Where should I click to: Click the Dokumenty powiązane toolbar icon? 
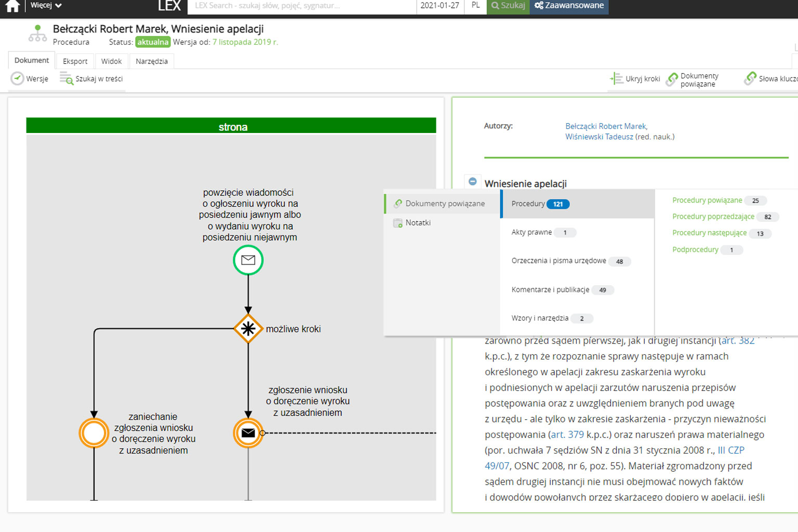point(672,79)
